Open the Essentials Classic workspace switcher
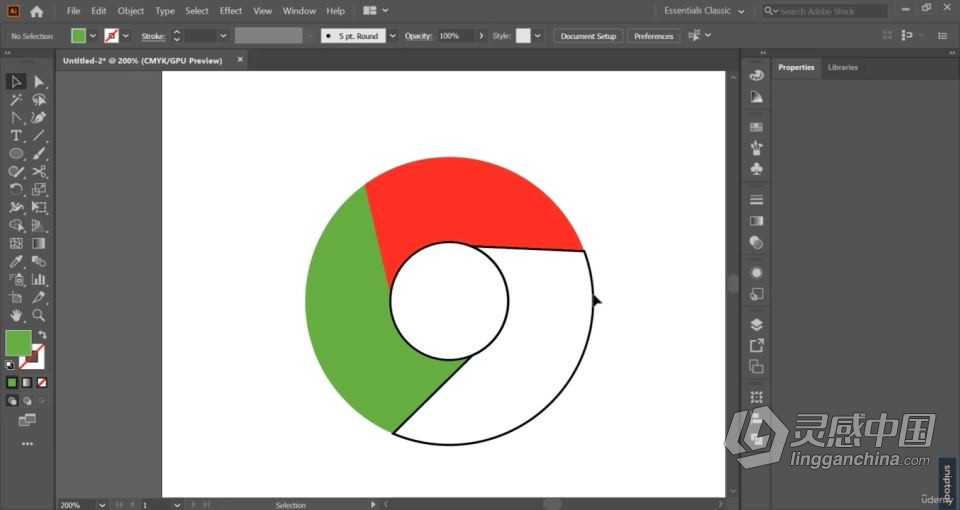 pyautogui.click(x=704, y=11)
